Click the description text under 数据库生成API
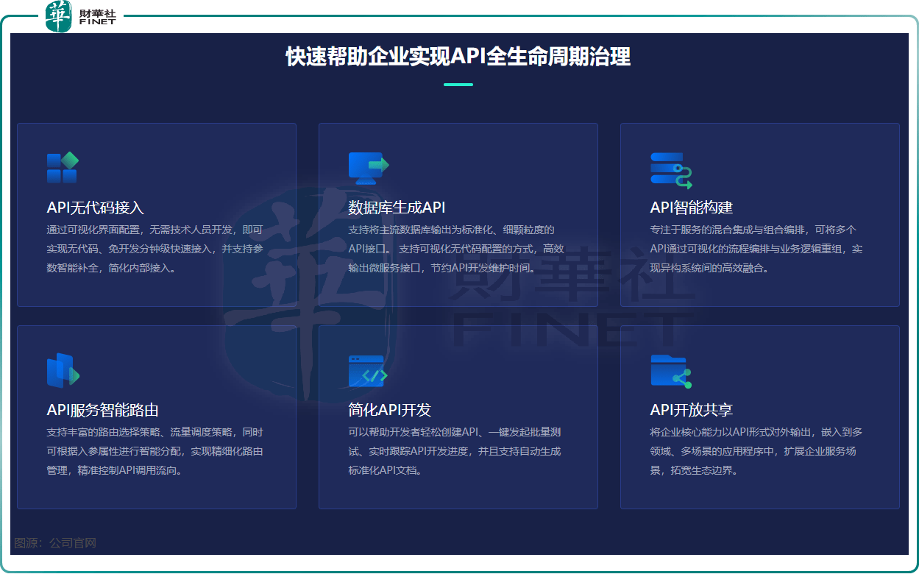The height and width of the screenshot is (588, 919). 455,249
